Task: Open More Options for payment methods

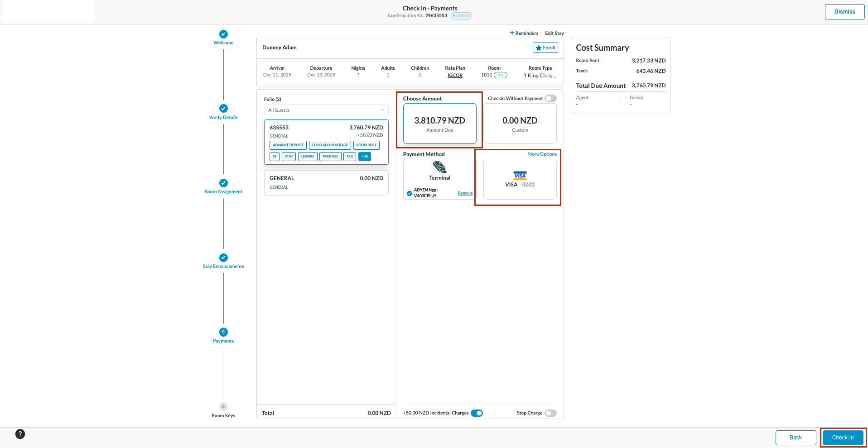Action: (x=542, y=154)
